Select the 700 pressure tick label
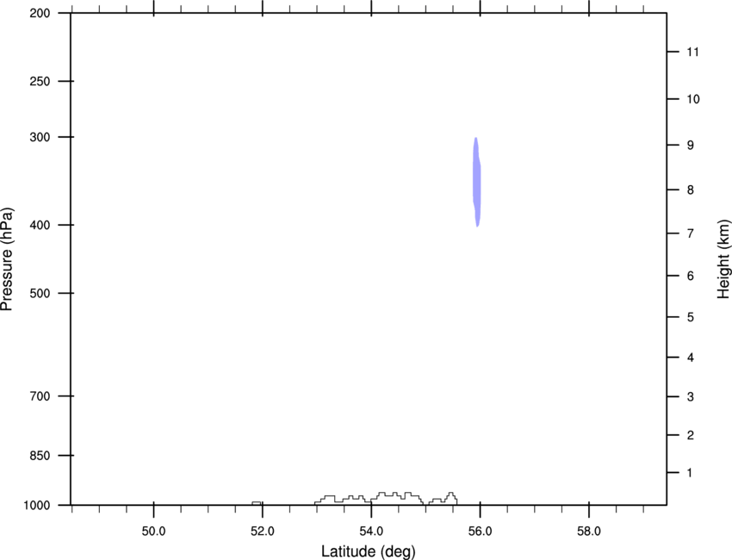Screen dimensions: 732x560 click(x=40, y=396)
